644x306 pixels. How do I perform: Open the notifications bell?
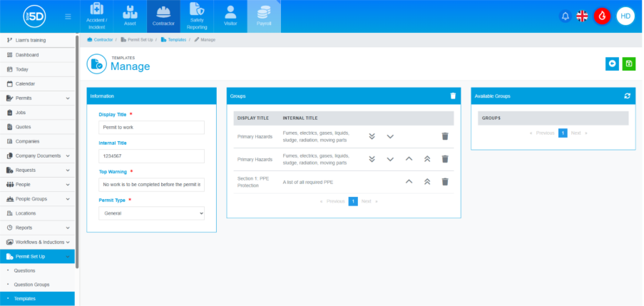566,16
